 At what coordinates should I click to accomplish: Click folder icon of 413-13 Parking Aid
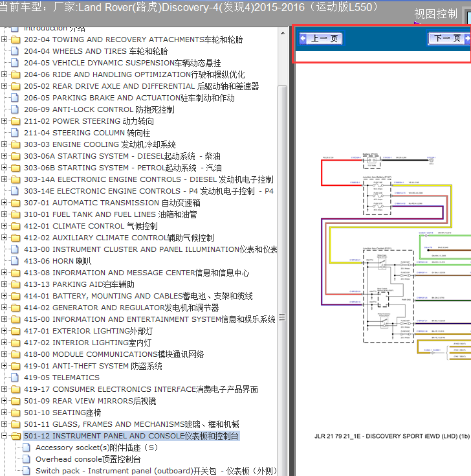[x=16, y=284]
